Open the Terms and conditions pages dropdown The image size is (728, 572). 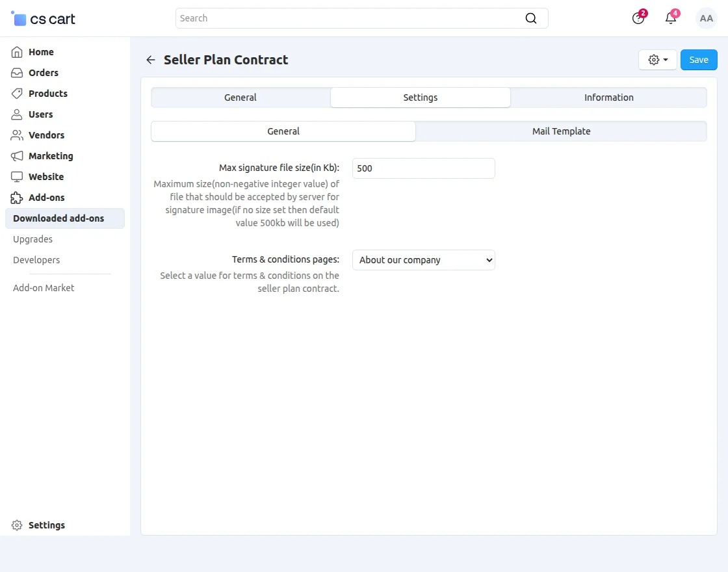(423, 260)
